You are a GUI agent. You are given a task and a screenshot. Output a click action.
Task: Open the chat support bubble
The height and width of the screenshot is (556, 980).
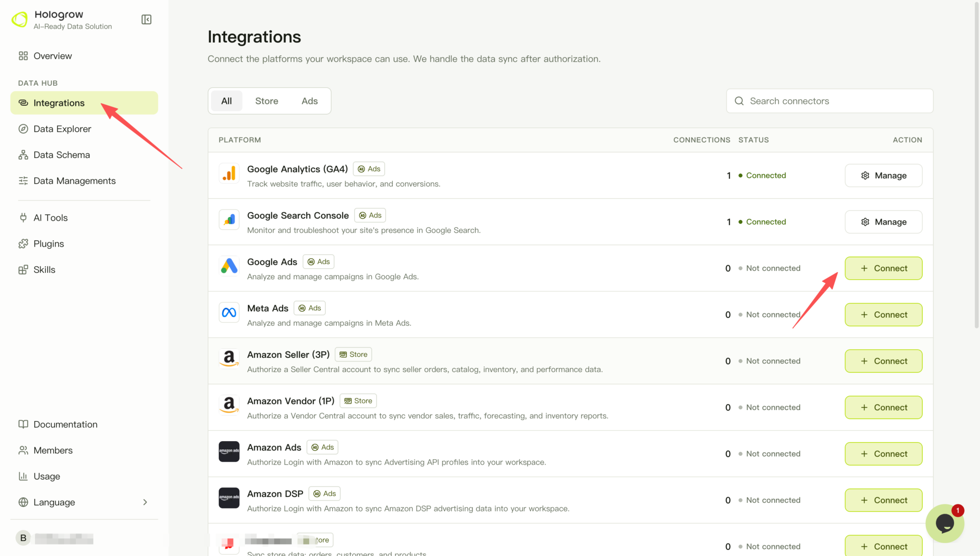pyautogui.click(x=945, y=523)
